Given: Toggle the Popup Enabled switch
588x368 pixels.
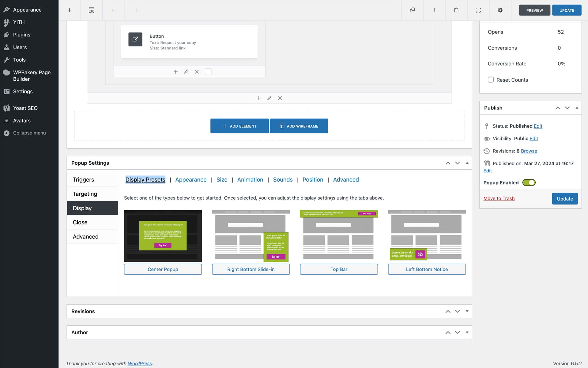Looking at the screenshot, I should [529, 183].
